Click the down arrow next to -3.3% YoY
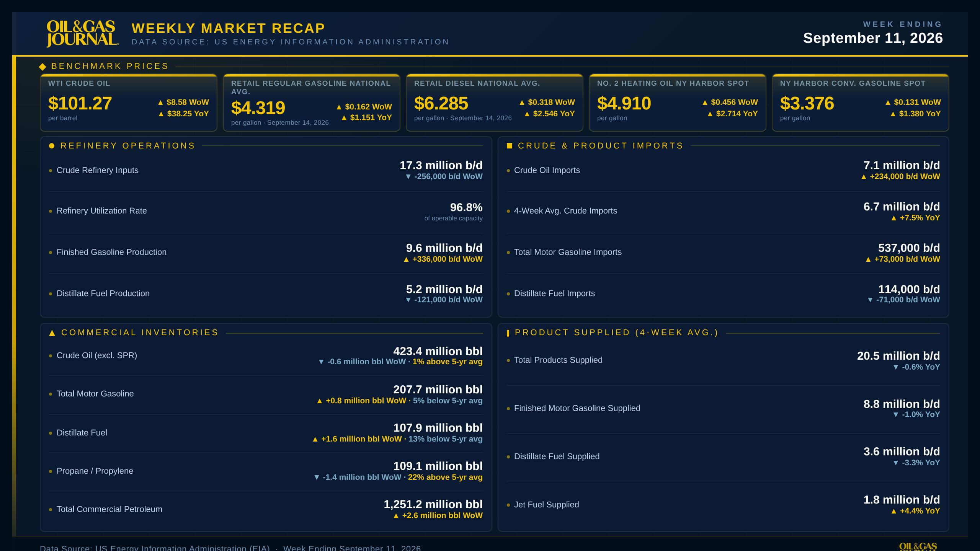980x551 pixels. pyautogui.click(x=895, y=463)
